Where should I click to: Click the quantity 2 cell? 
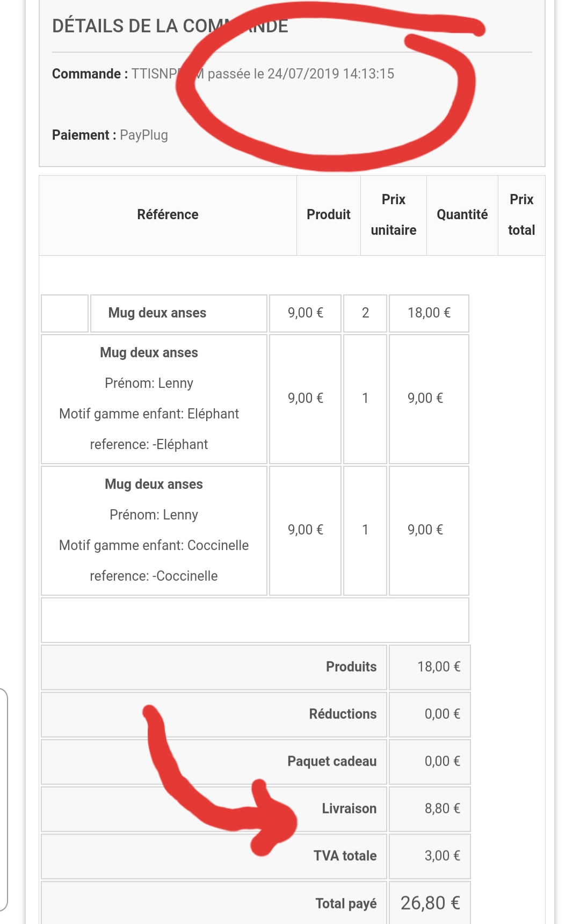365,313
